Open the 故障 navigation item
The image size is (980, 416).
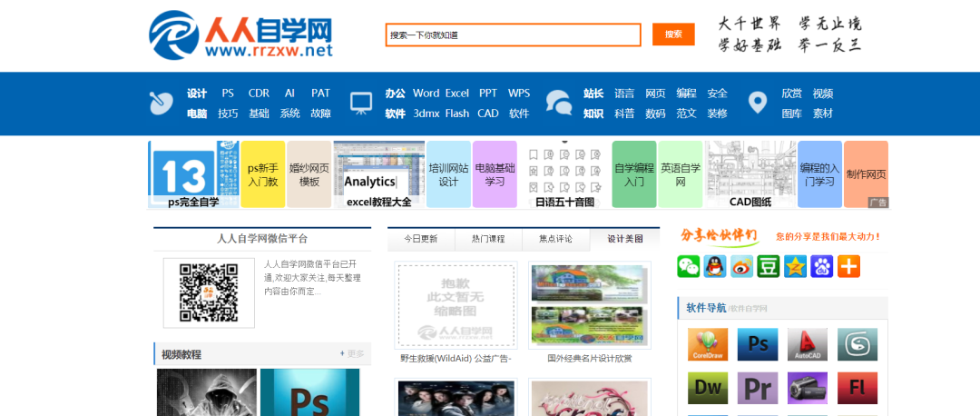[x=320, y=114]
